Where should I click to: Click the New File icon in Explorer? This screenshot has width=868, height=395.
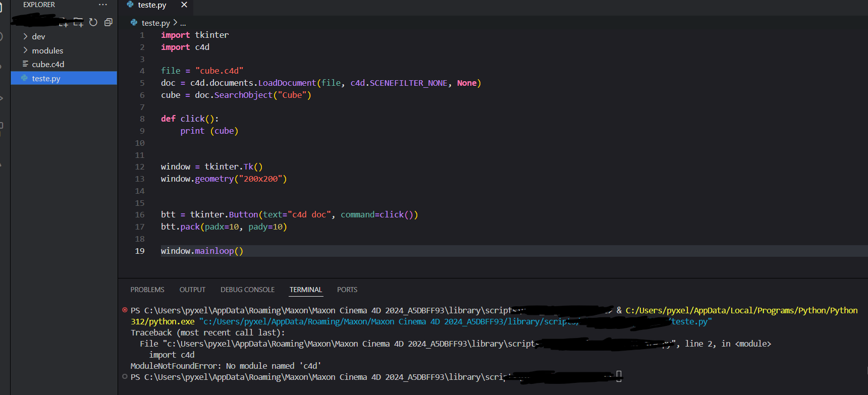(x=64, y=23)
